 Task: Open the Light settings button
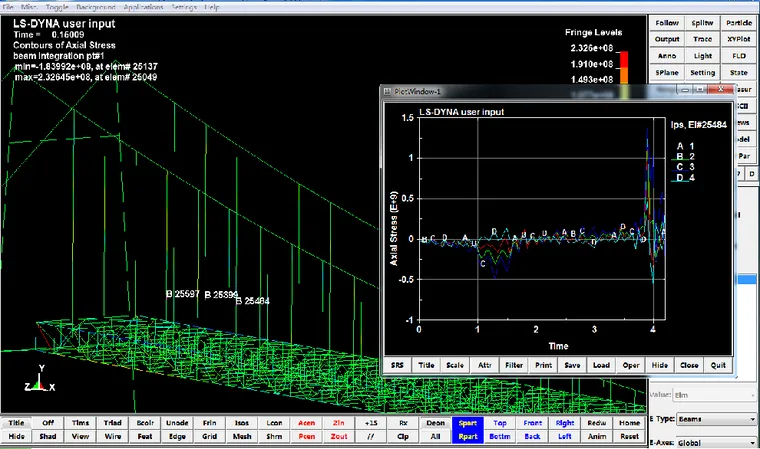[702, 56]
